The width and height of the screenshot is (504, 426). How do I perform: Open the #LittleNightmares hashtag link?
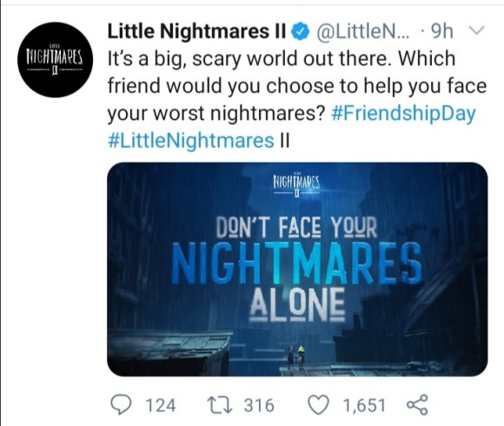click(x=191, y=141)
